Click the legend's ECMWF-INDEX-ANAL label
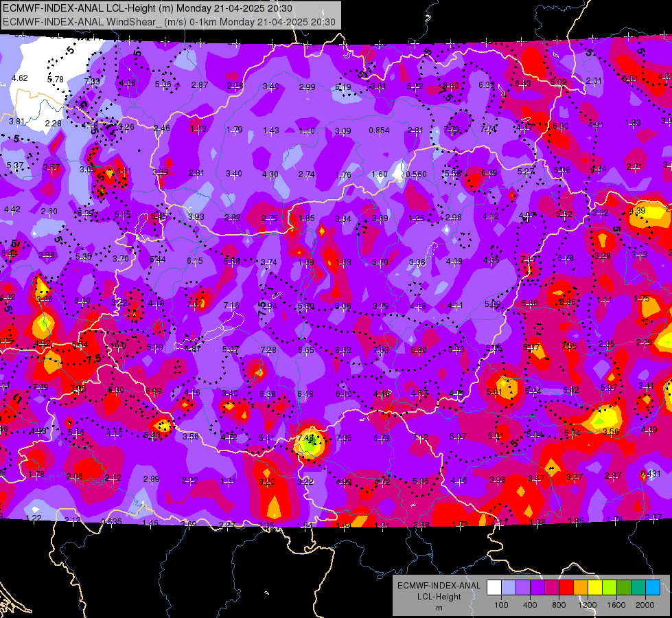This screenshot has width=672, height=618. tap(439, 586)
